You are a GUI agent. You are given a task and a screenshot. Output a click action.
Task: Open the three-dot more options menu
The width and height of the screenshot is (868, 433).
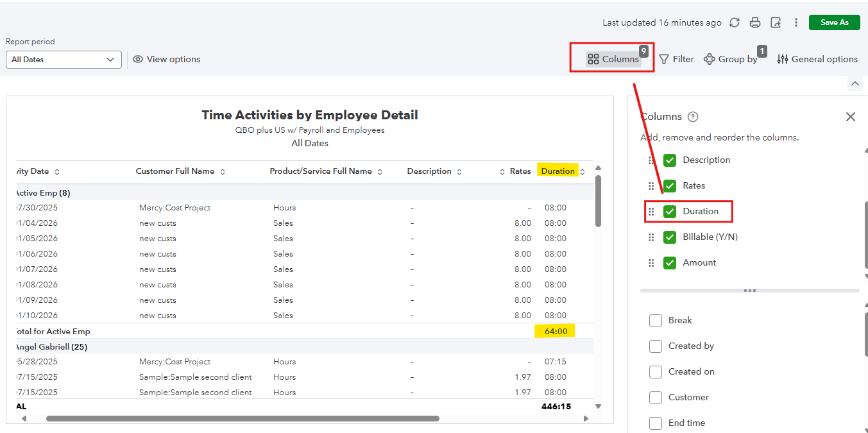click(796, 22)
